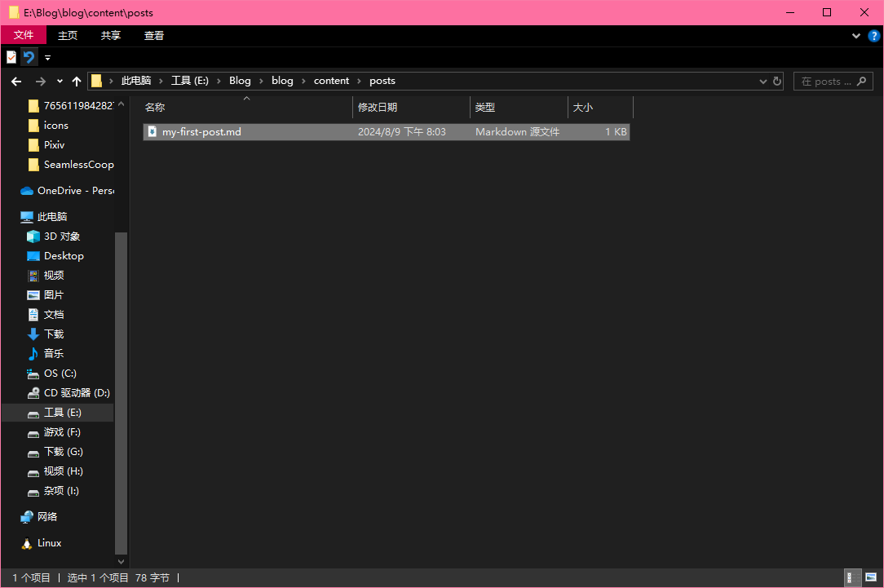The height and width of the screenshot is (588, 884).
Task: Click the Up one level arrow
Action: pos(77,82)
